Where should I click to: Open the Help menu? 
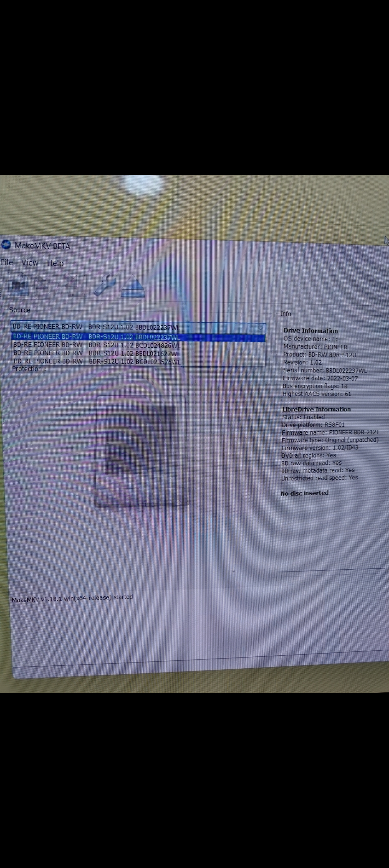[x=55, y=263]
